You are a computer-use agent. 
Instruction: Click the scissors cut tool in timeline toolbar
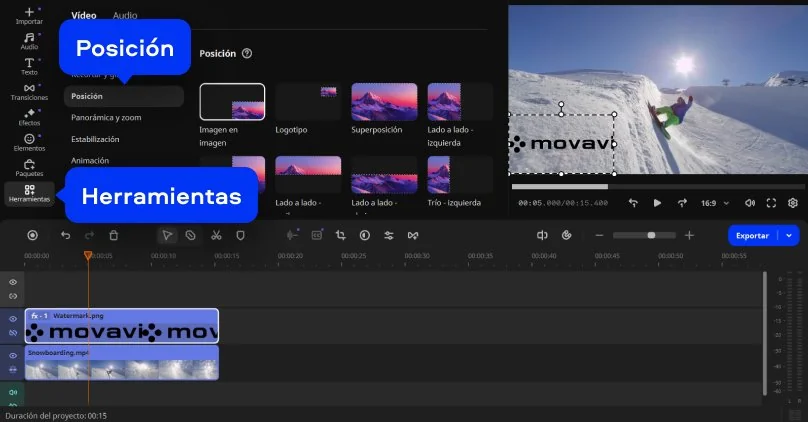click(x=215, y=235)
